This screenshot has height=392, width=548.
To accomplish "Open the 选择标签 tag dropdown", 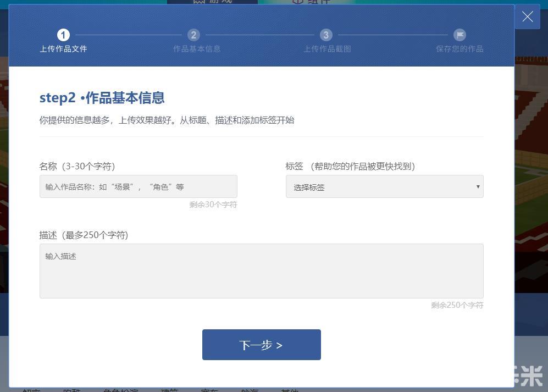I will [x=384, y=186].
